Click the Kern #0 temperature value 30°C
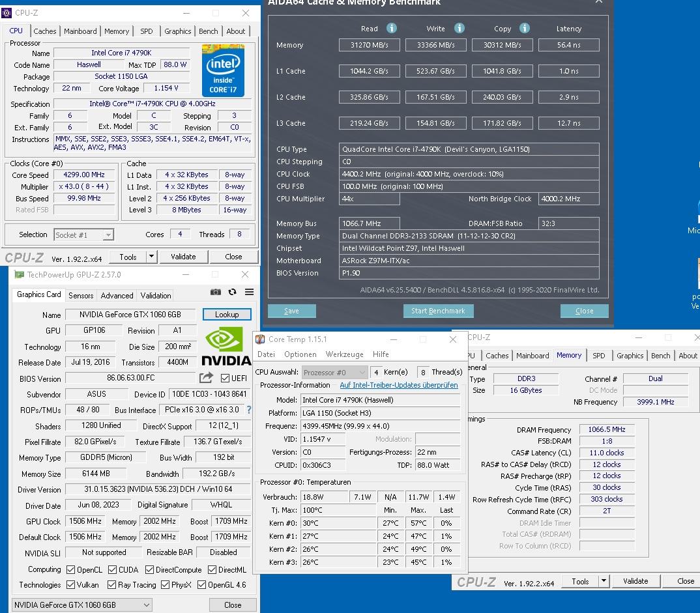Screen dimensions: 700x613 click(x=338, y=523)
